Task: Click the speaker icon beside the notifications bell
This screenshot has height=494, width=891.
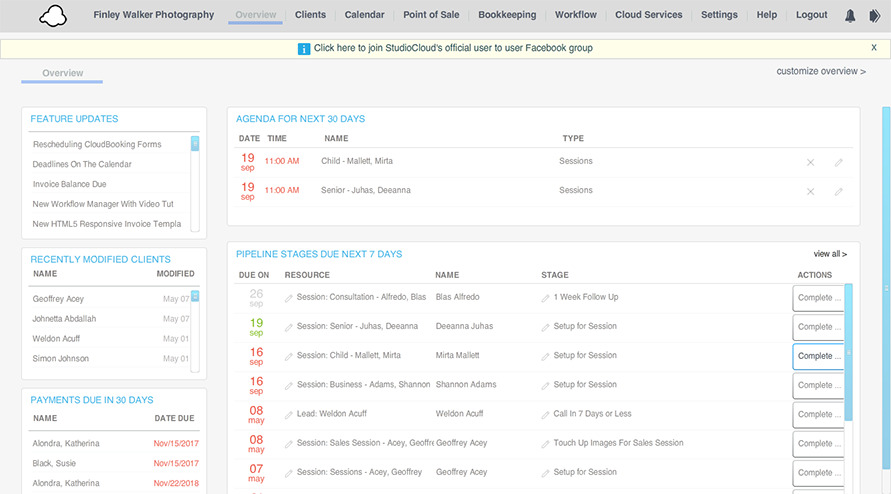Action: point(875,15)
